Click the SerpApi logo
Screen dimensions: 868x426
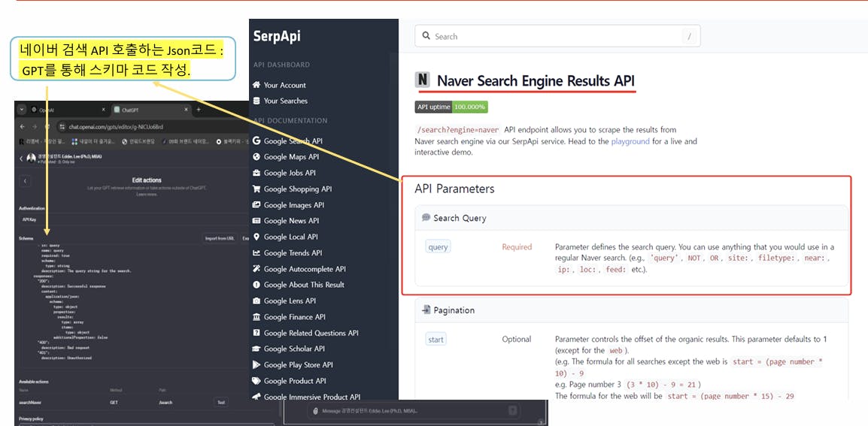tap(277, 36)
